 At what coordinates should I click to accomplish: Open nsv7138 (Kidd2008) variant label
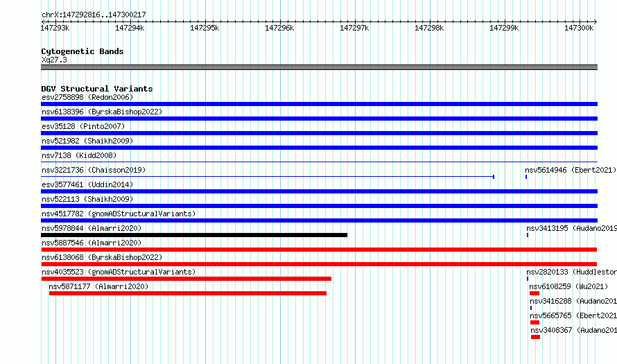(79, 155)
